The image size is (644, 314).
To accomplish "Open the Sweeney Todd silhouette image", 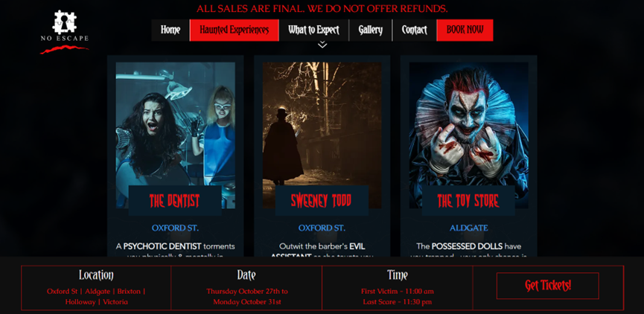I will 322,124.
